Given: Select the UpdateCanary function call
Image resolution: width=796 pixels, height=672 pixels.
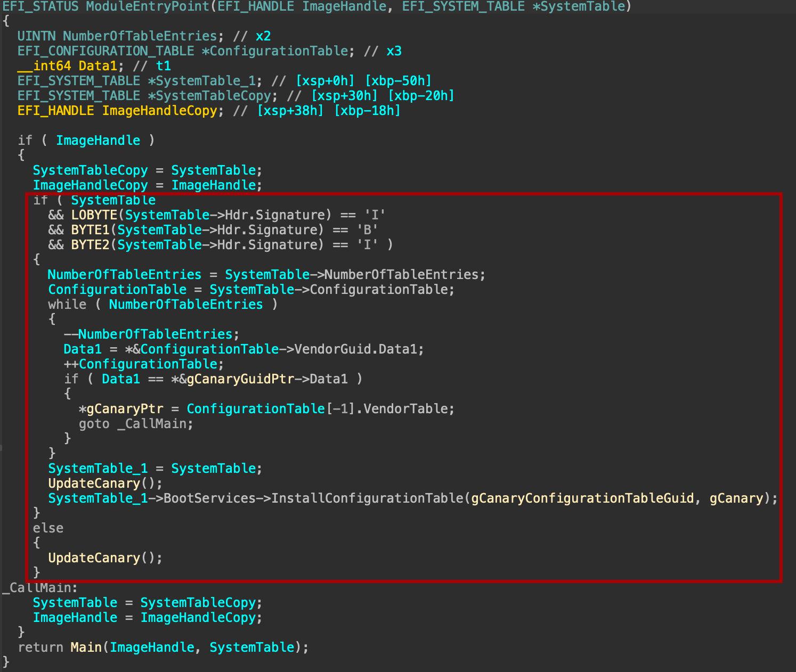Looking at the screenshot, I should [x=94, y=483].
